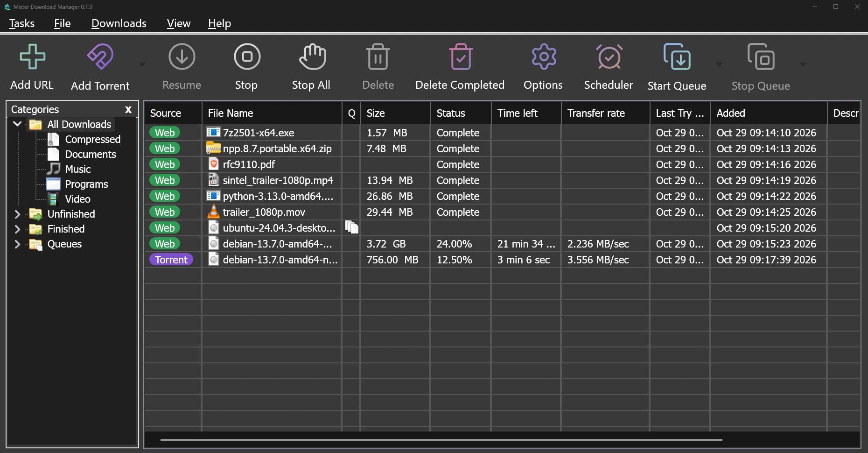Open the View menu
Viewport: 868px width, 453px height.
(x=179, y=23)
